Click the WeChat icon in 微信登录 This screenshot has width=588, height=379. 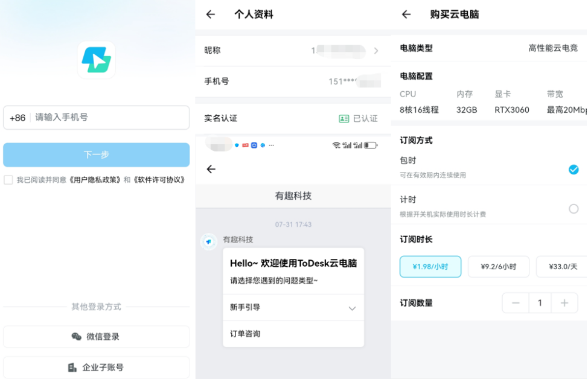[77, 336]
